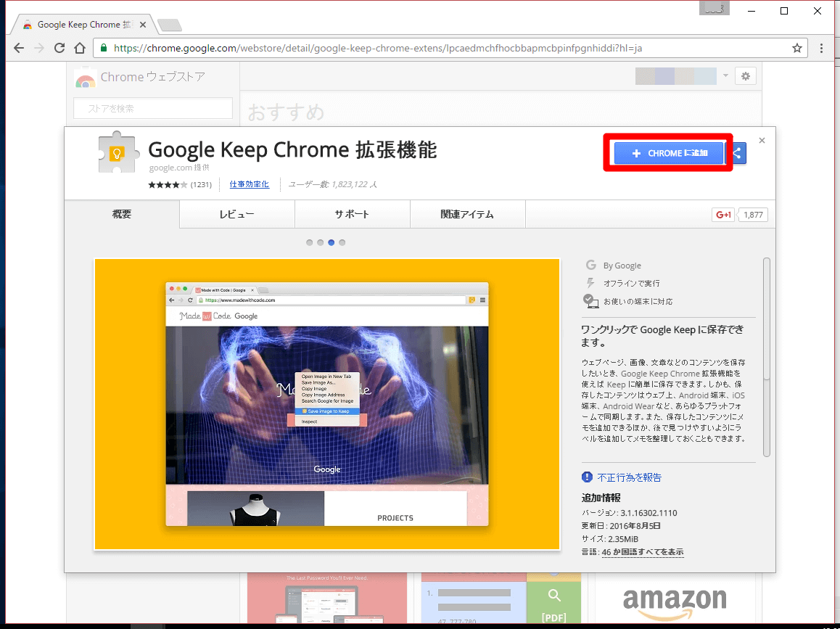Image resolution: width=840 pixels, height=629 pixels.
Task: Open the account dropdown arrow at top right
Action: point(725,75)
